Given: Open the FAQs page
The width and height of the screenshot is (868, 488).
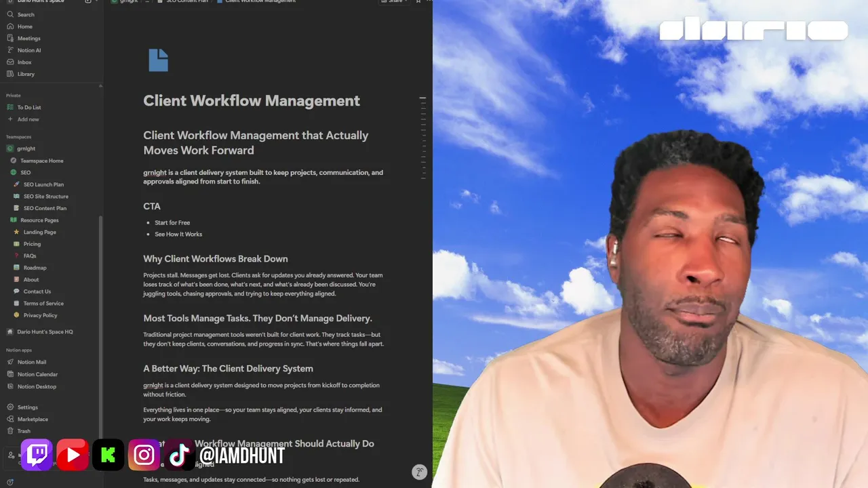Looking at the screenshot, I should coord(30,256).
